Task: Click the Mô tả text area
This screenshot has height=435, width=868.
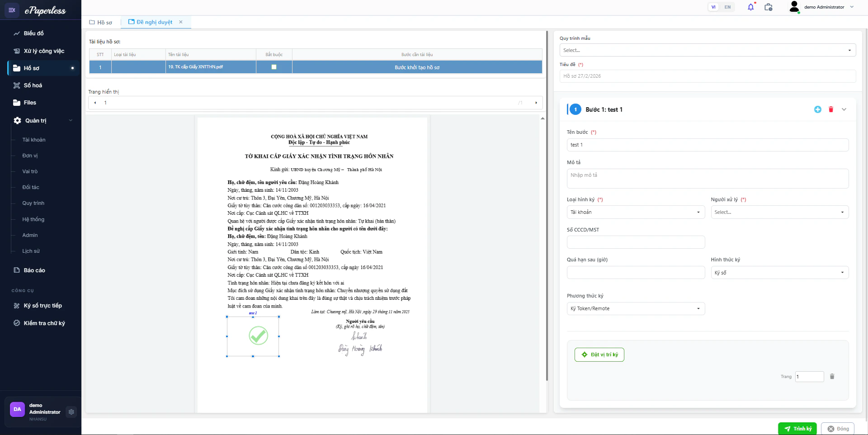Action: [x=708, y=179]
